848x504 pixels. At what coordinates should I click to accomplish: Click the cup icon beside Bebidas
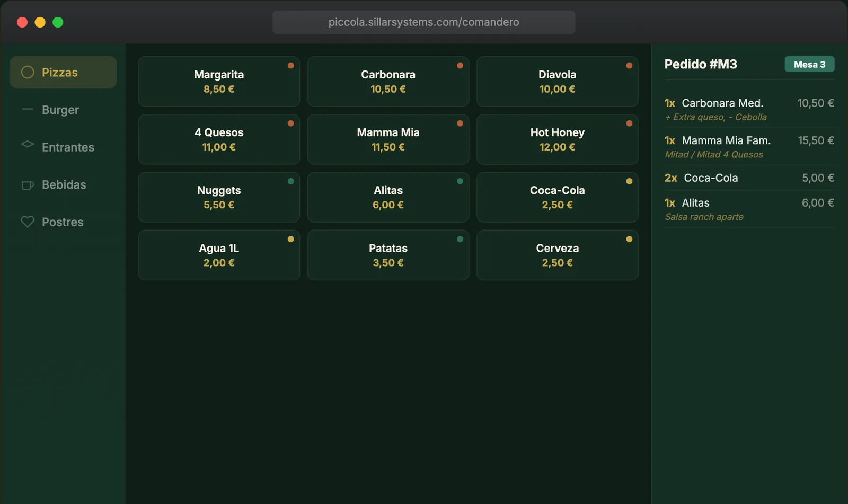(x=28, y=185)
